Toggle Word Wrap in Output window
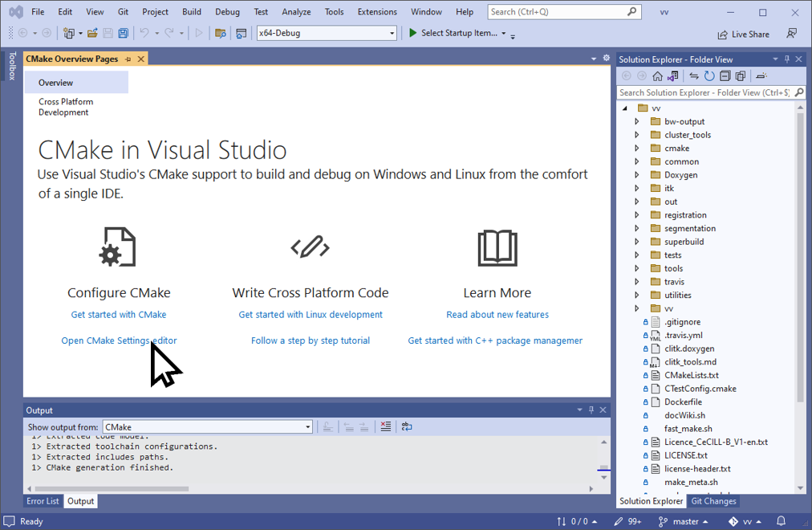Viewport: 812px width, 530px height. tap(407, 426)
